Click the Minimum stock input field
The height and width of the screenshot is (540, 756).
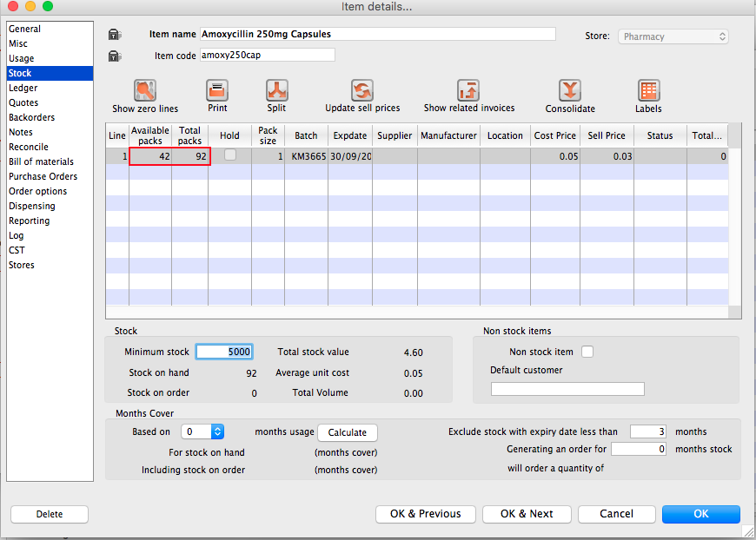click(224, 352)
